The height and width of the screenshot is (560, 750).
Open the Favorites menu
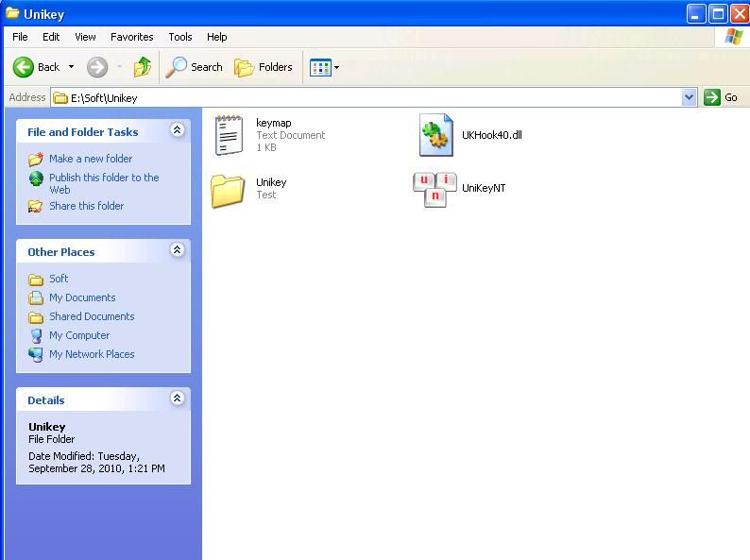click(132, 37)
